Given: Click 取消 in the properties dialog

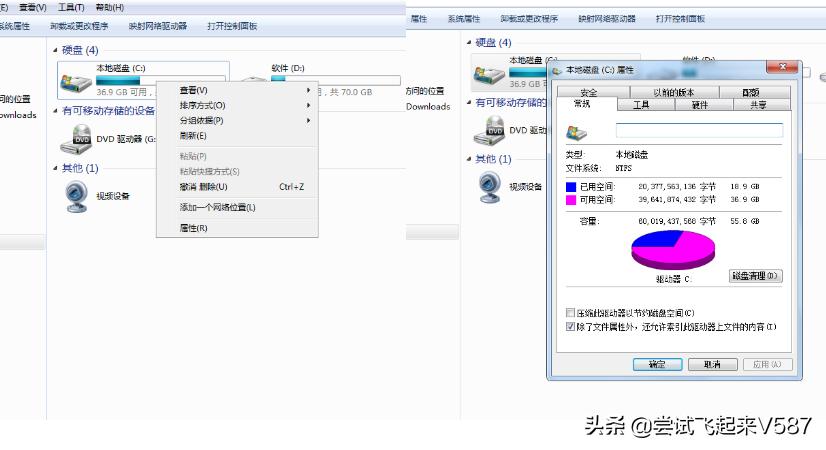Looking at the screenshot, I should coord(712,364).
